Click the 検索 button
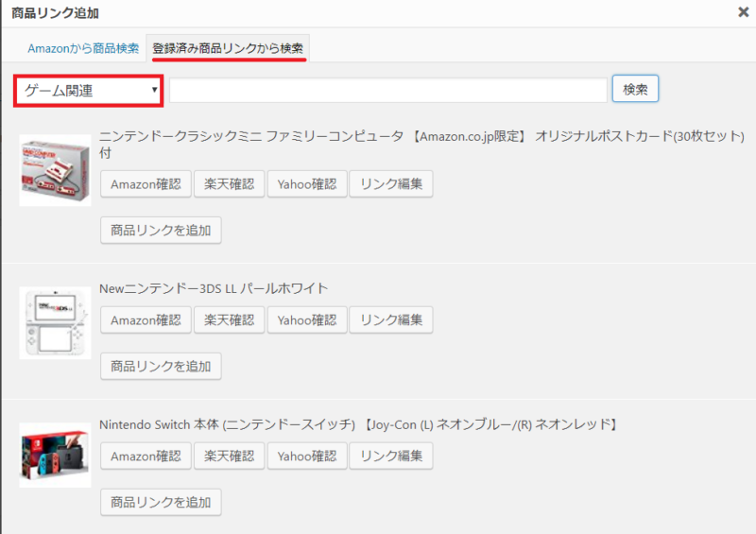Screen dimensions: 756x534 click(635, 89)
